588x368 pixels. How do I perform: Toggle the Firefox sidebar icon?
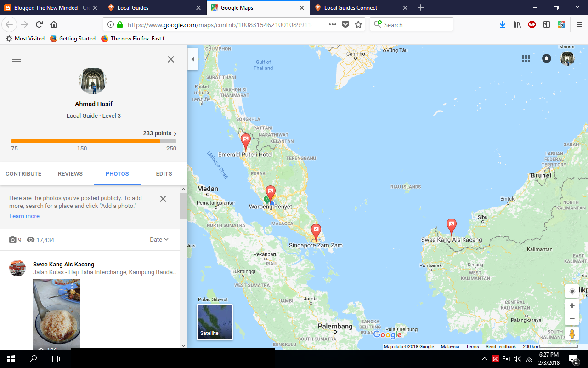547,25
